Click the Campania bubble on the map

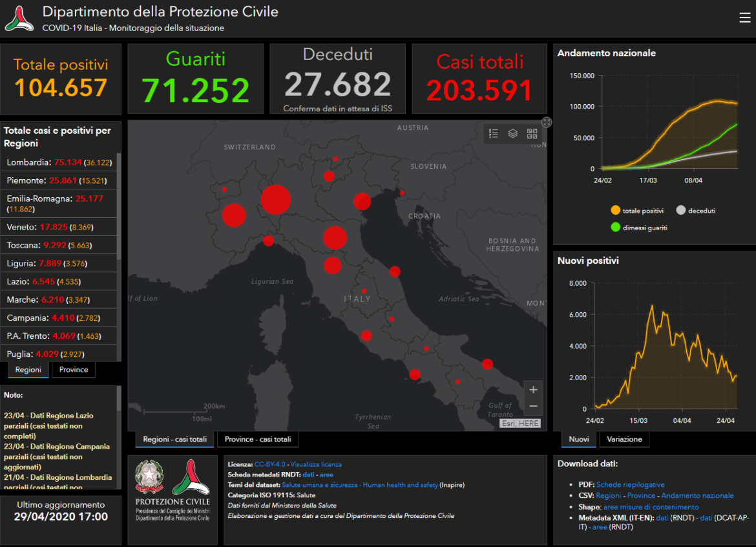click(415, 374)
